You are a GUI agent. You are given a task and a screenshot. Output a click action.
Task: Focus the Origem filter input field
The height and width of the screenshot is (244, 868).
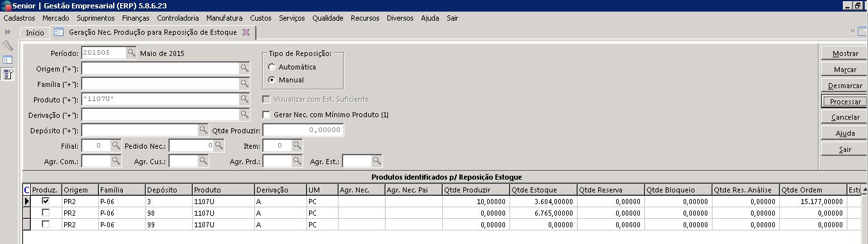[160, 68]
